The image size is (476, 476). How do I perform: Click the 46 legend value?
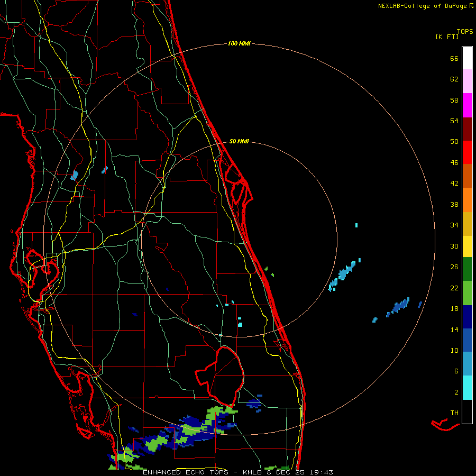click(x=454, y=163)
